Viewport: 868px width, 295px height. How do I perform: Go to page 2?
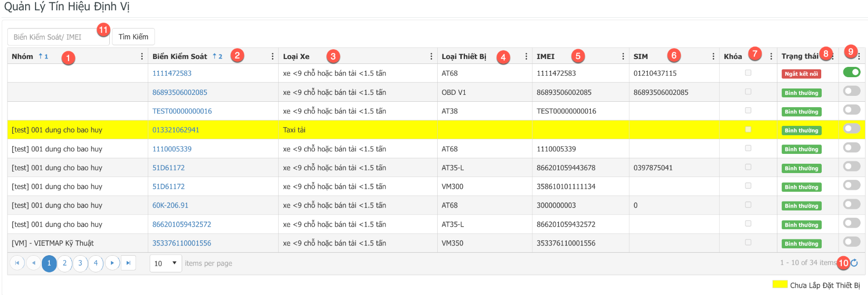(x=64, y=263)
